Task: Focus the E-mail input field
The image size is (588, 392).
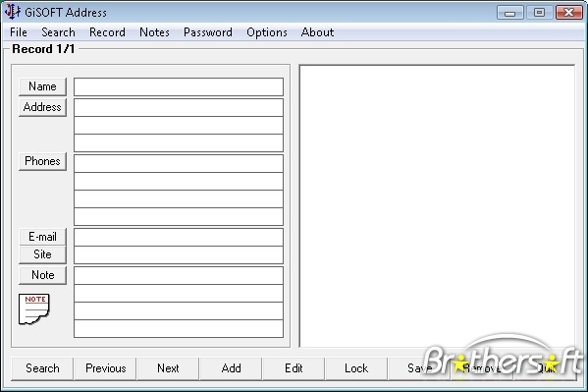Action: 179,238
